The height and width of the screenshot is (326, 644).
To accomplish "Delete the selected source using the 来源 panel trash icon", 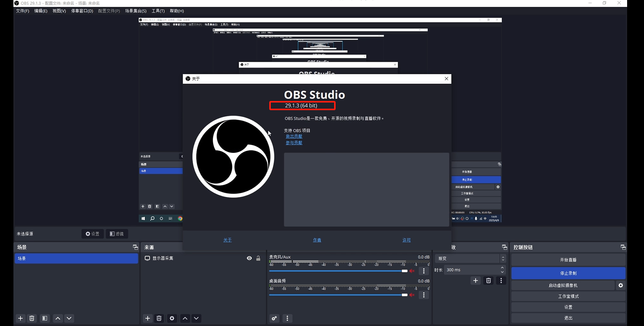I will click(159, 318).
